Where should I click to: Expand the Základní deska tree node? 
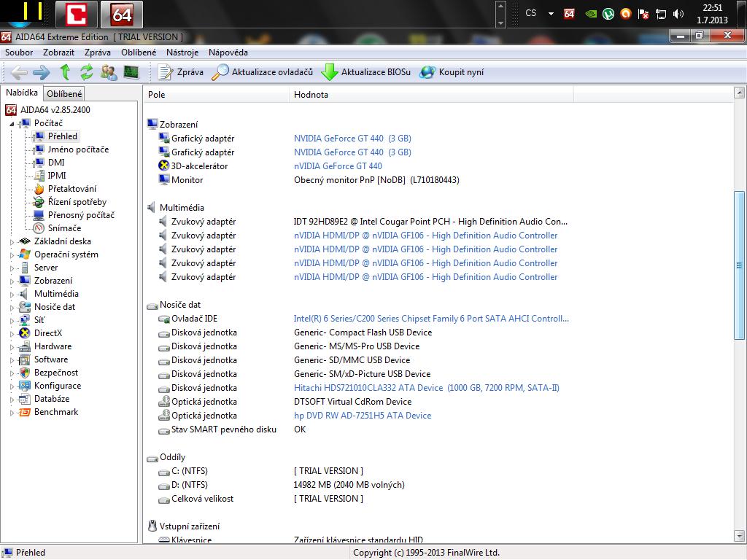(x=12, y=241)
